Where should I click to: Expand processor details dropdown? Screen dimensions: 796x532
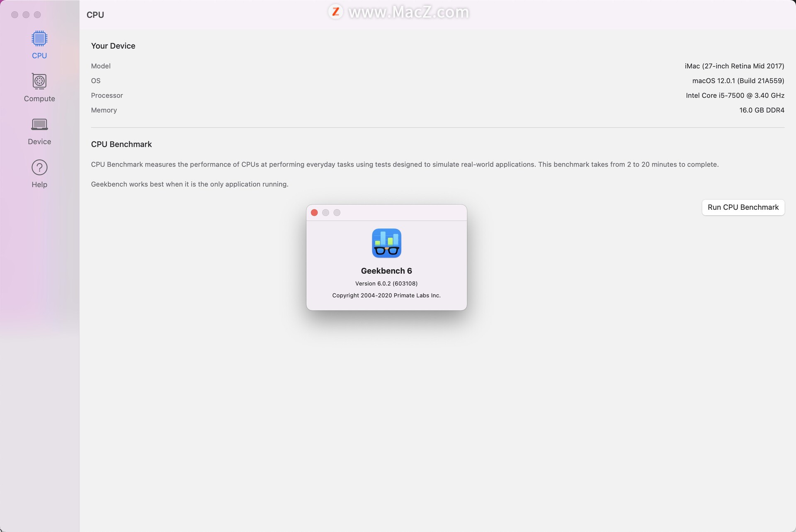click(x=107, y=95)
